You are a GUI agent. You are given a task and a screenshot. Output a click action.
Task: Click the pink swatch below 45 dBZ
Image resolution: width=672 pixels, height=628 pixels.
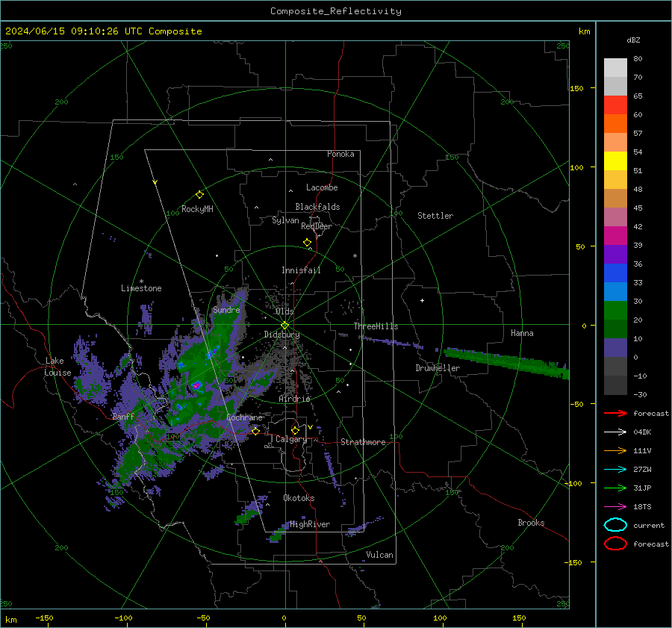tap(615, 217)
